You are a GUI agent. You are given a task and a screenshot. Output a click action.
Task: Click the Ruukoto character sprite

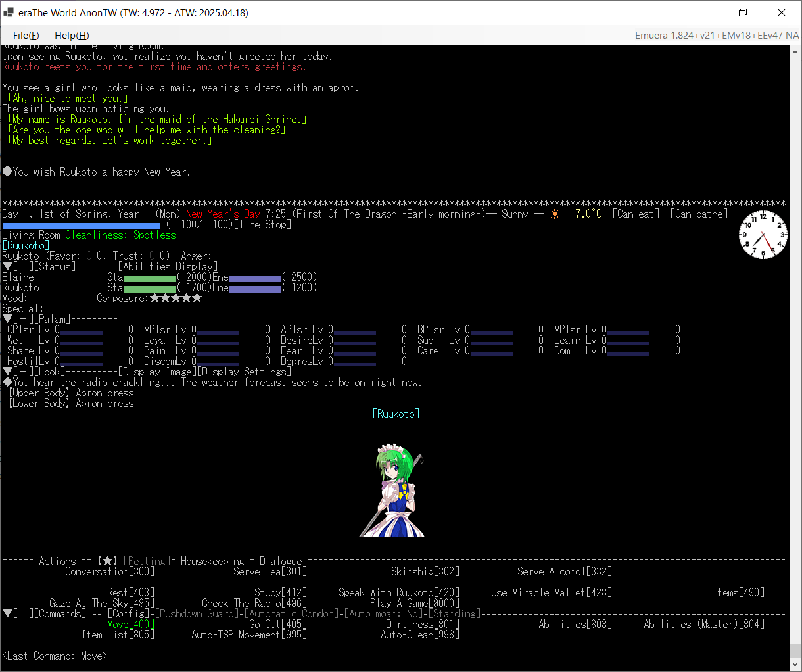click(x=392, y=491)
